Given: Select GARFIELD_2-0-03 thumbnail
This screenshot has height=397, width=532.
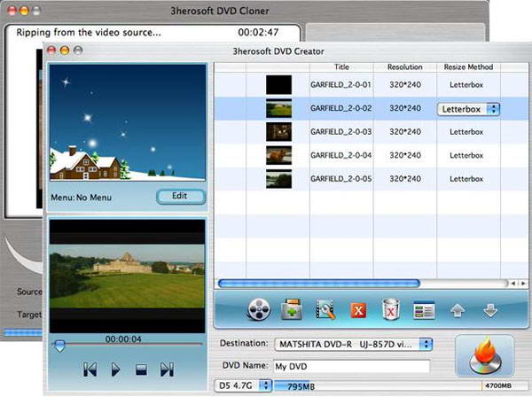Looking at the screenshot, I should click(x=278, y=131).
